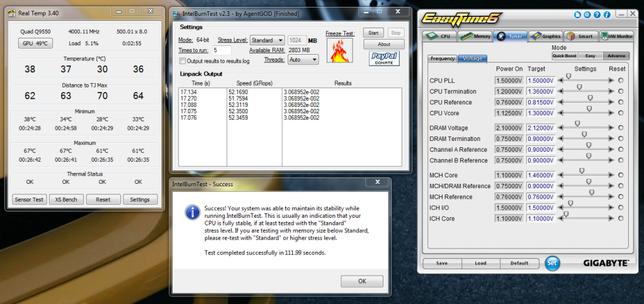644x304 pixels.
Task: Enable Output results to results.log checkbox
Action: (183, 61)
